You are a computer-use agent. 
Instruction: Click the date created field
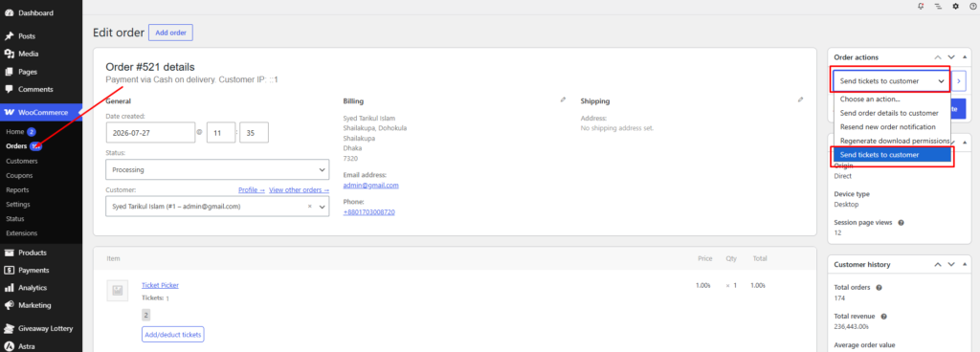point(150,133)
